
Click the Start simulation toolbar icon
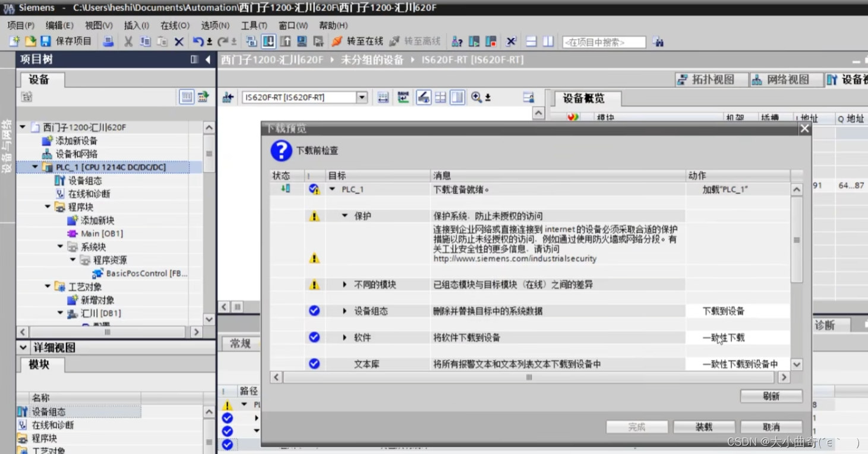(302, 42)
